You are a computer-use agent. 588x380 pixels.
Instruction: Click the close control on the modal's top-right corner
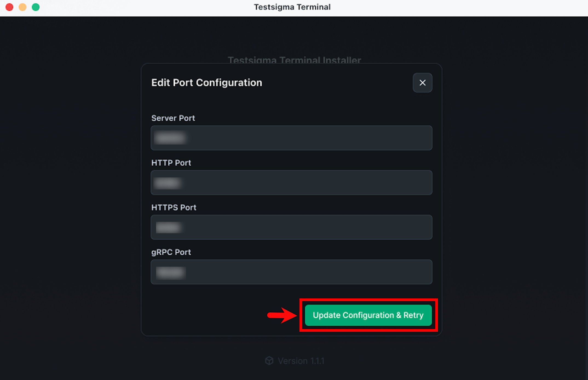pos(422,83)
